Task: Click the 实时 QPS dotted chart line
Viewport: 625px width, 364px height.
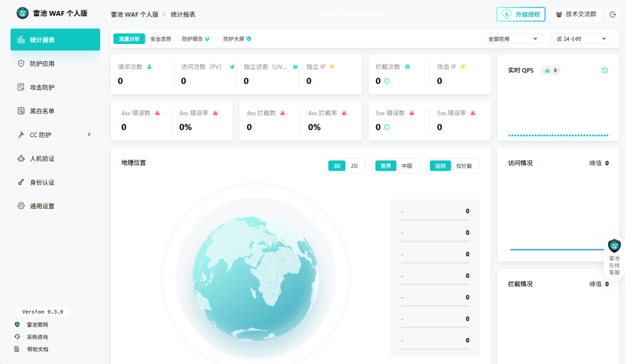Action: (558, 135)
